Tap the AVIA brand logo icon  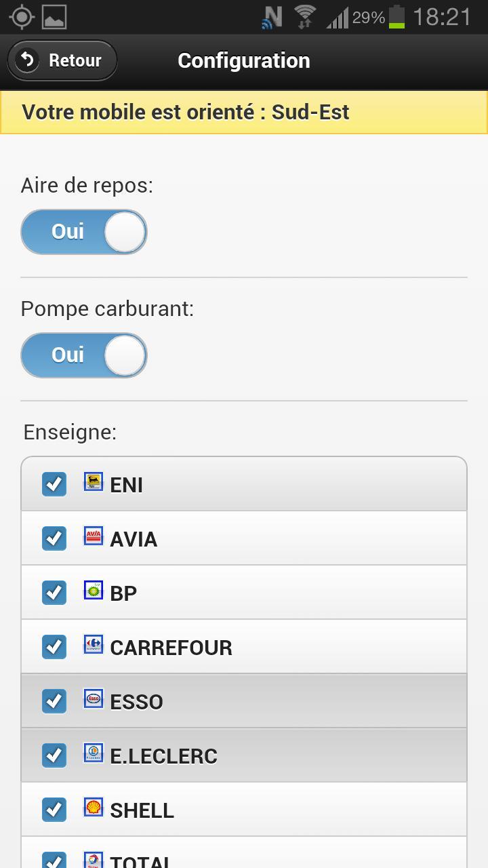tap(94, 536)
